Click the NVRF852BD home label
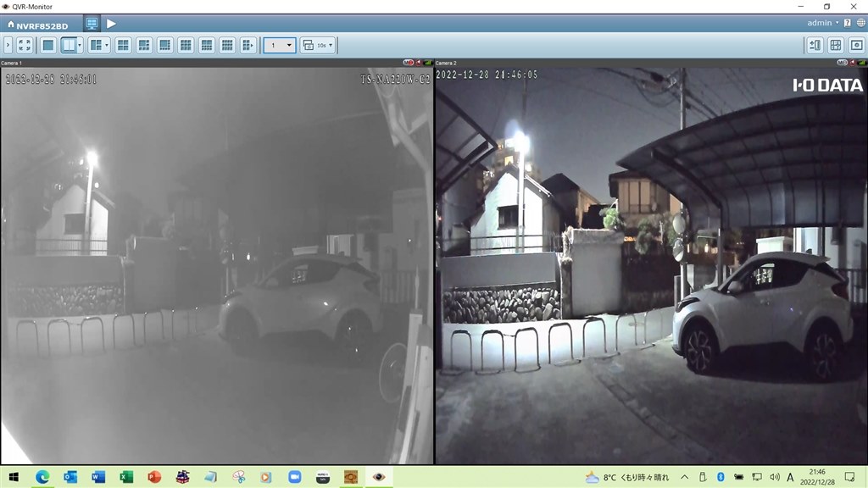Viewport: 868px width, 488px height. [x=37, y=25]
